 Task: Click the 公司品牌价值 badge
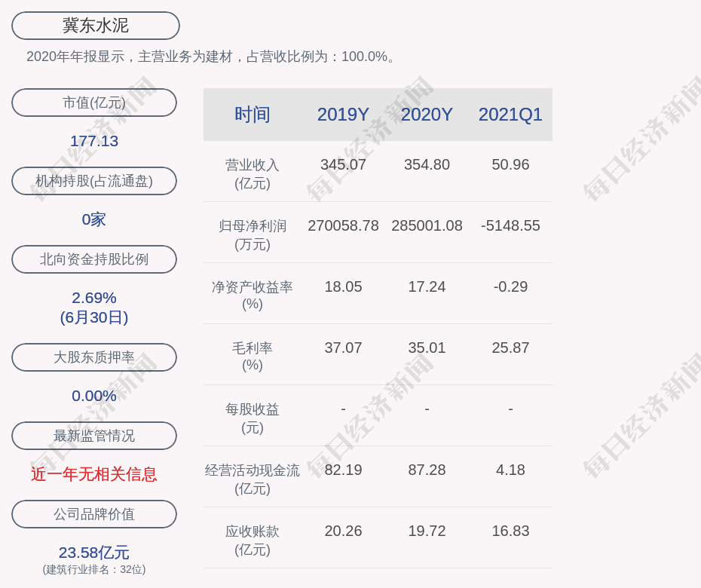tap(93, 514)
